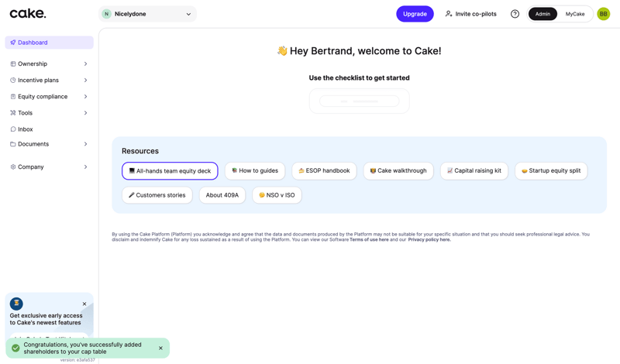Expand the Ownership menu section
Image resolution: width=620 pixels, height=364 pixels.
49,64
